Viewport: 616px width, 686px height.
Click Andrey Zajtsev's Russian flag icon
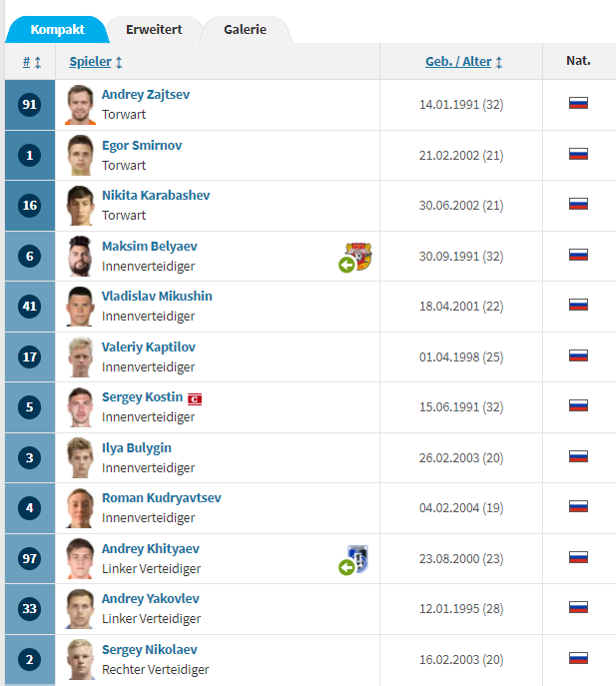(x=578, y=103)
